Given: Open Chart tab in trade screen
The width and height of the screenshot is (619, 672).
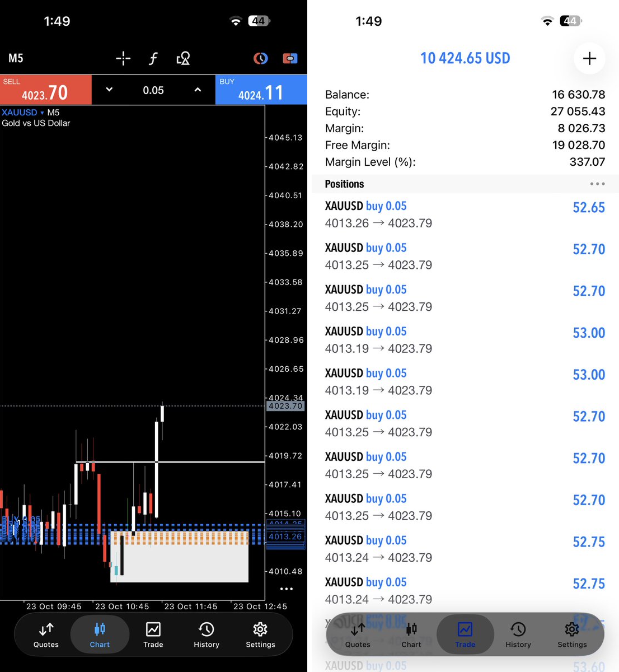Looking at the screenshot, I should coord(411,635).
